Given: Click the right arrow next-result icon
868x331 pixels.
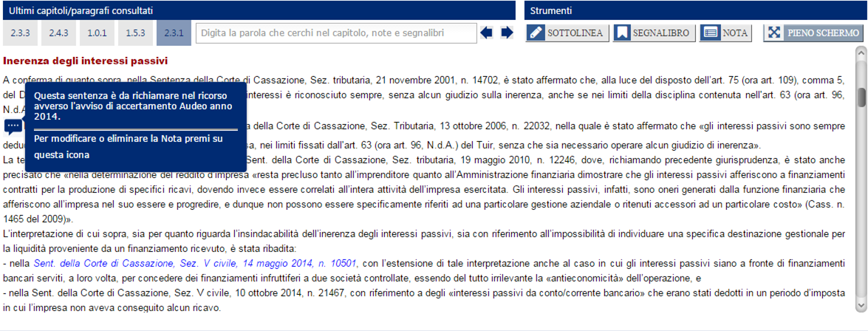Looking at the screenshot, I should click(507, 33).
